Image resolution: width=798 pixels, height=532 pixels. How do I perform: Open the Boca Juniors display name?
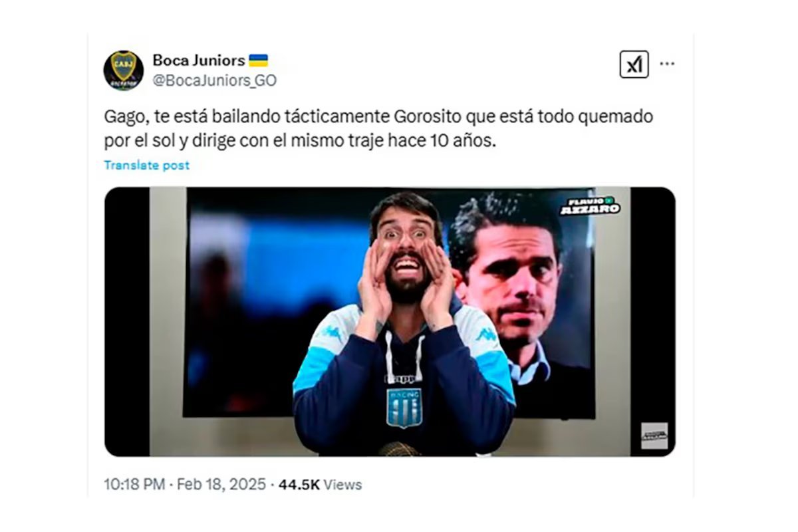[x=199, y=60]
